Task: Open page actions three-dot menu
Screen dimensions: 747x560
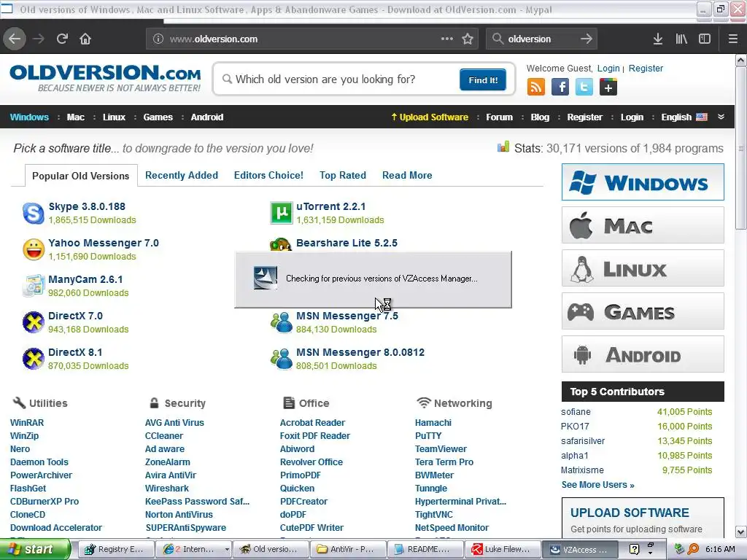Action: (x=447, y=39)
